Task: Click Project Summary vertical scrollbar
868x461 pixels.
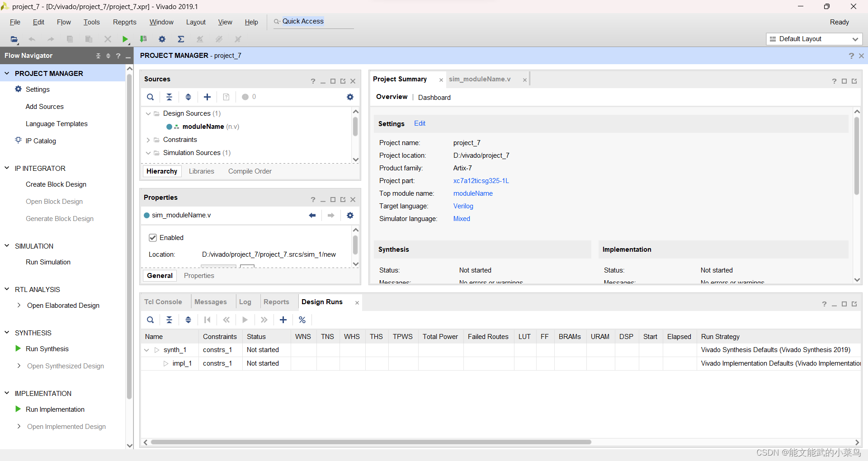Action: (856, 156)
